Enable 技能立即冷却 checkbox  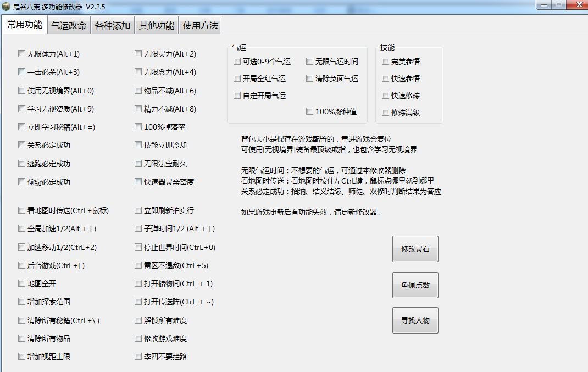click(138, 145)
